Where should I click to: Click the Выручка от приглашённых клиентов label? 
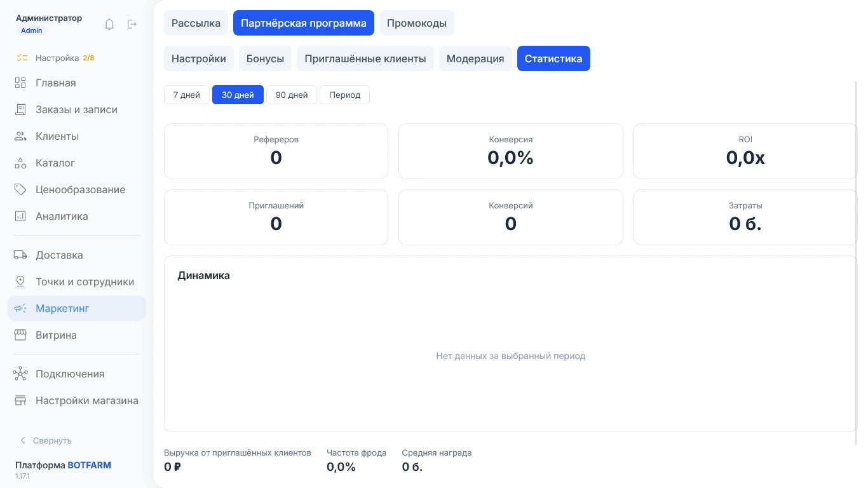click(238, 453)
